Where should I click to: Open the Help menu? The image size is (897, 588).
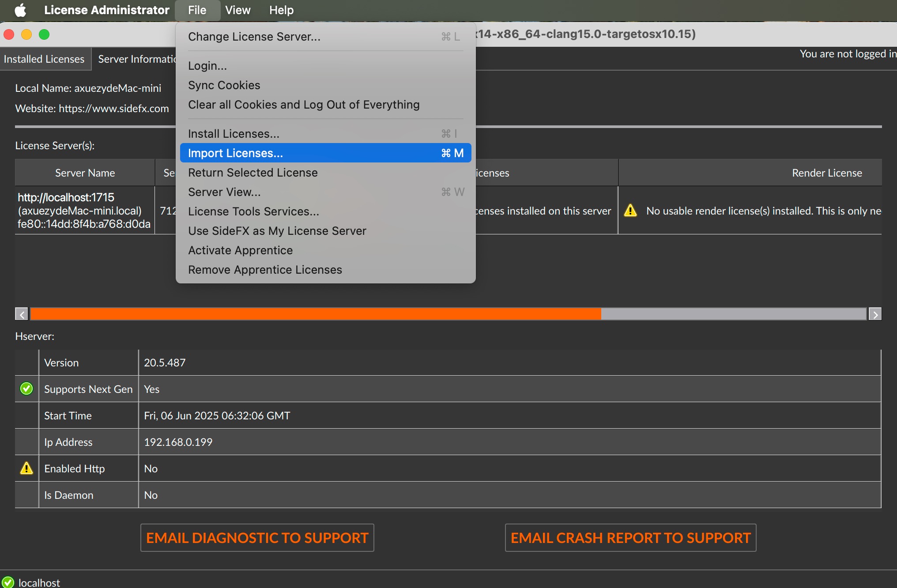tap(281, 10)
